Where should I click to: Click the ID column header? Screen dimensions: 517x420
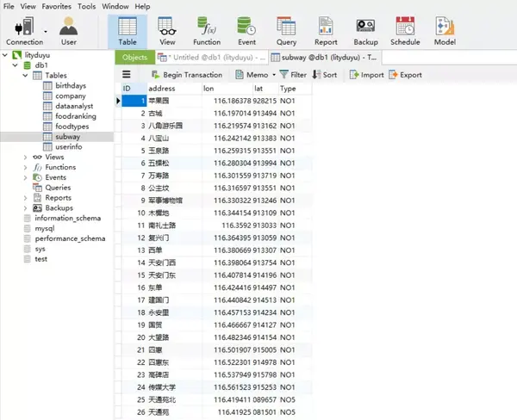click(134, 89)
